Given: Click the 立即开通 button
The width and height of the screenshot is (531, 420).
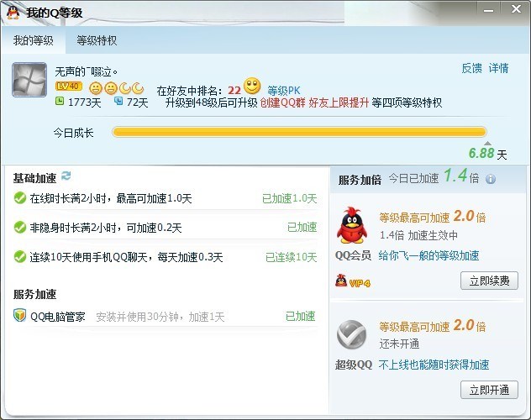Looking at the screenshot, I should pos(489,390).
